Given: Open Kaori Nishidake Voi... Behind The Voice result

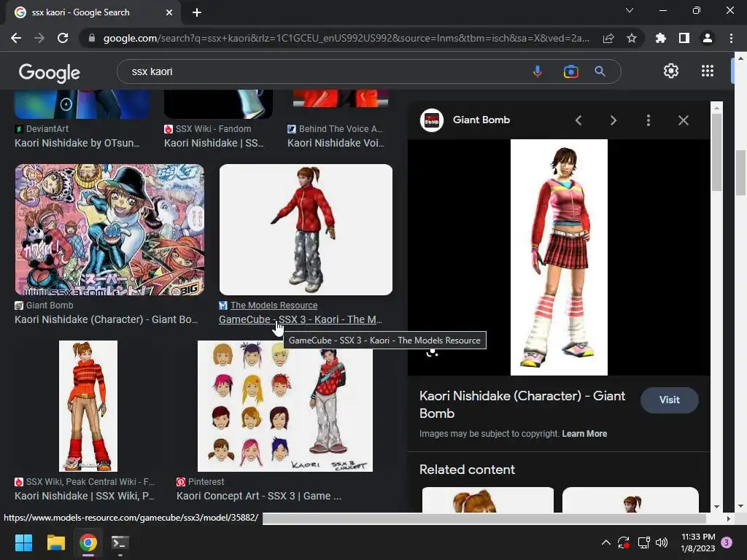Looking at the screenshot, I should 336,143.
